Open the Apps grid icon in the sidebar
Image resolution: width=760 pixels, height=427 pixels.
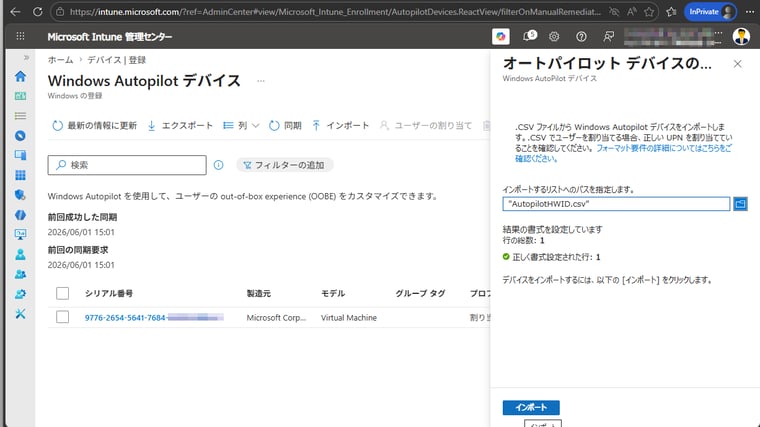pos(20,175)
